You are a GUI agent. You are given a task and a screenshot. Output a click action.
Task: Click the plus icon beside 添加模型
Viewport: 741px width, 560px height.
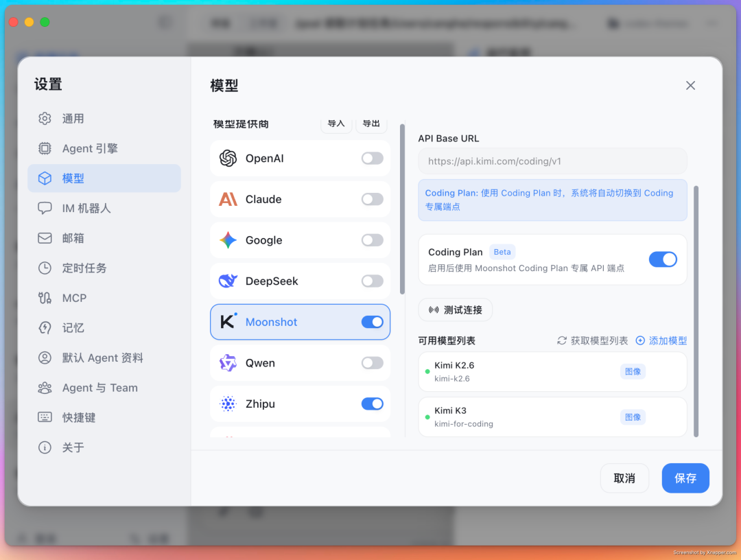pyautogui.click(x=640, y=340)
